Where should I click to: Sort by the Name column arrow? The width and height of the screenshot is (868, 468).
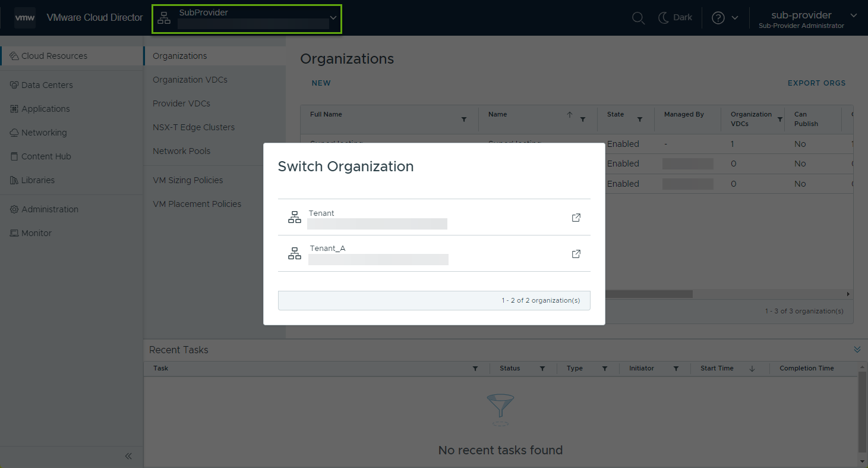coord(570,115)
